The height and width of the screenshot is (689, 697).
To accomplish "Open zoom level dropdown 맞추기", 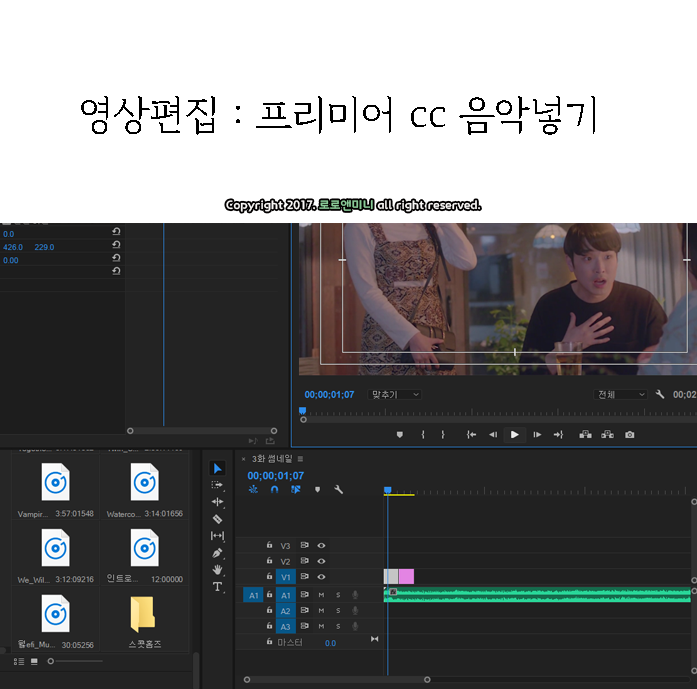I will pos(395,394).
